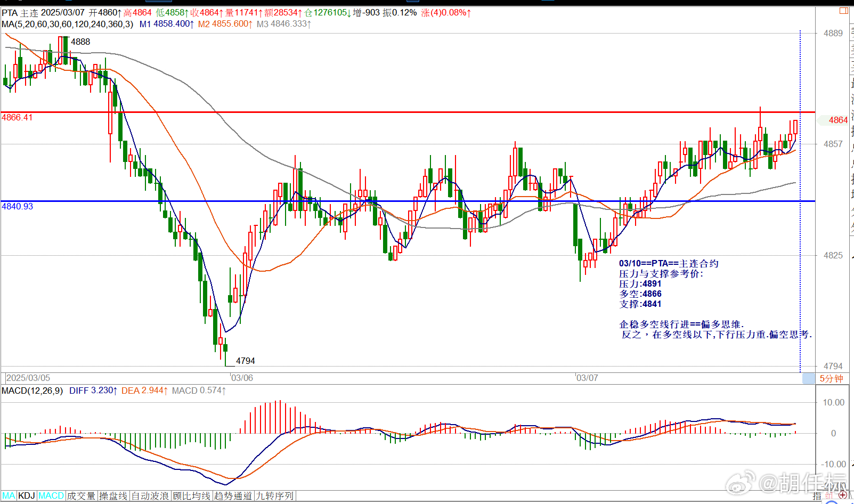Select the 顾比均线 indicator tab
854x504 pixels.
click(191, 496)
